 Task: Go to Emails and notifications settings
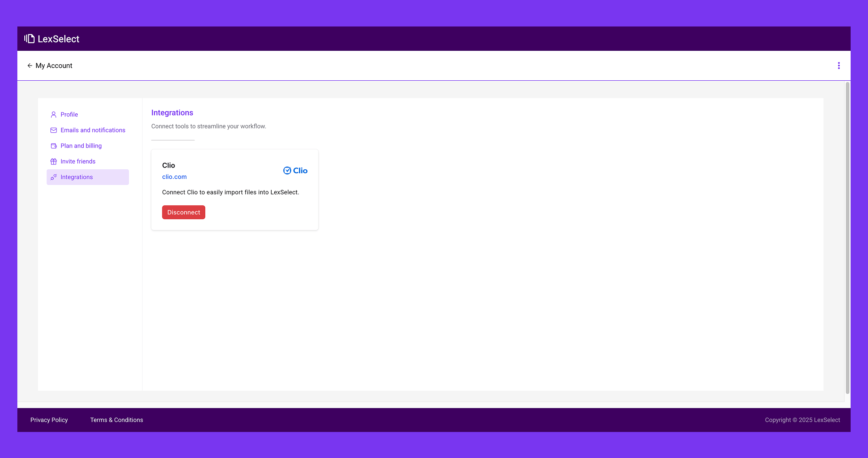pyautogui.click(x=93, y=130)
